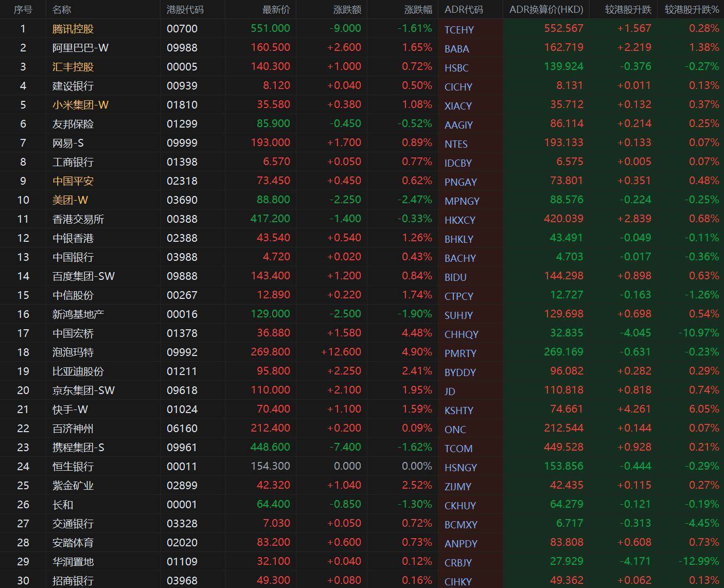Sort by the 最新价 column header
The width and height of the screenshot is (724, 588).
click(x=276, y=9)
